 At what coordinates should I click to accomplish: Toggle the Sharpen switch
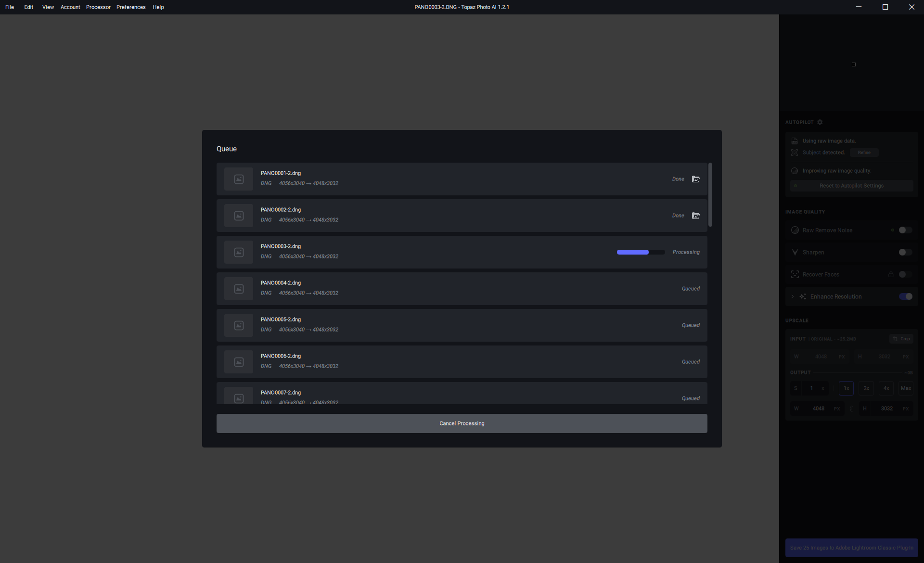(x=905, y=252)
